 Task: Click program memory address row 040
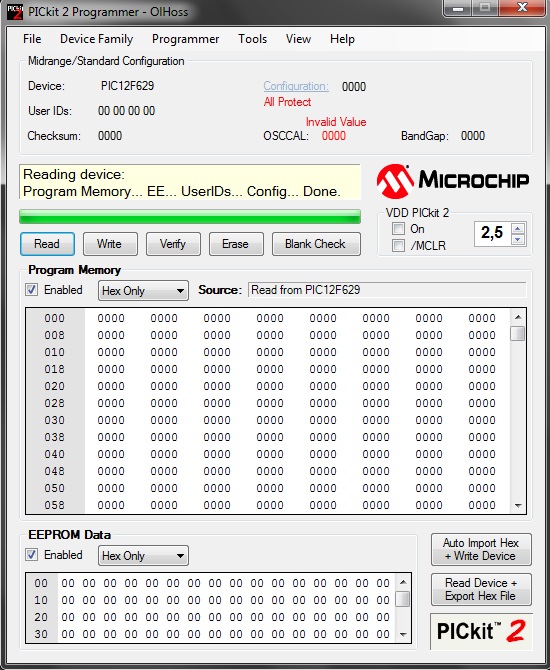55,454
